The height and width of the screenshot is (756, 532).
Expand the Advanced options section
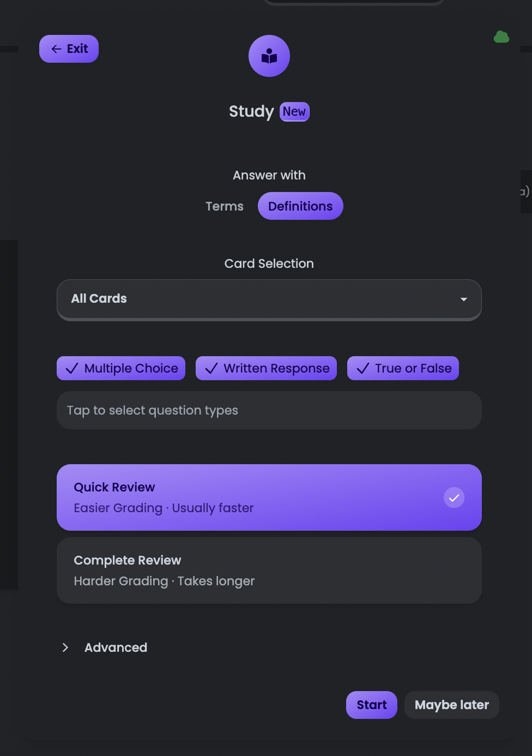104,647
